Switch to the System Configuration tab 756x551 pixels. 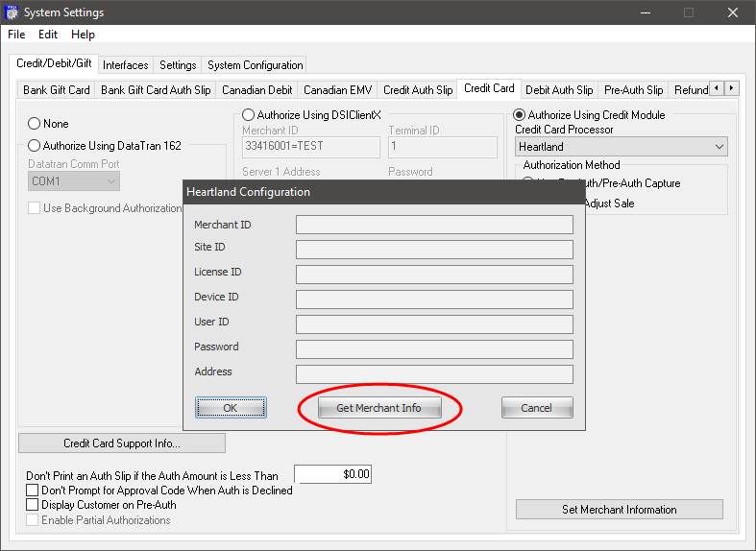tap(256, 65)
